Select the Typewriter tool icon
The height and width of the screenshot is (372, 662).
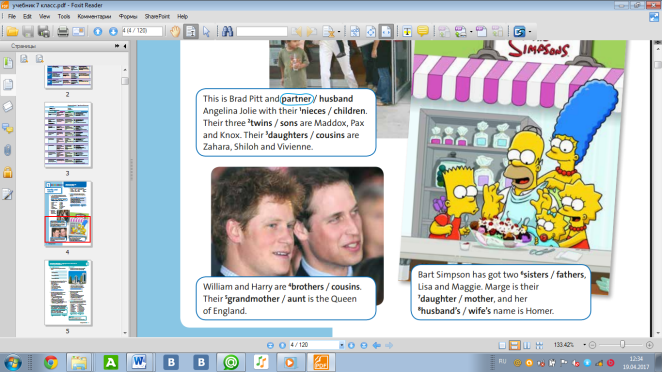click(x=407, y=32)
